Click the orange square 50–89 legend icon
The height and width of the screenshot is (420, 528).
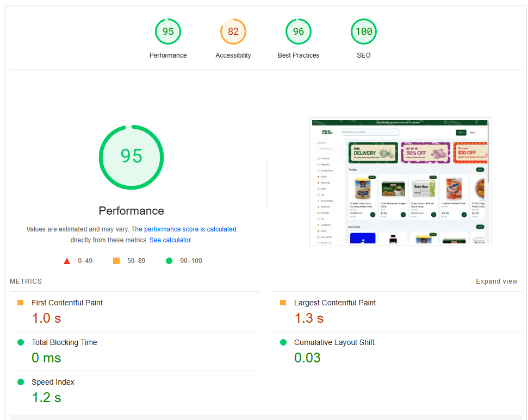pyautogui.click(x=116, y=261)
